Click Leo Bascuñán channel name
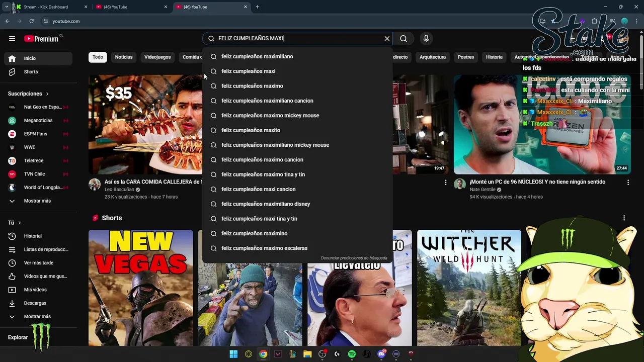Viewport: 644px width, 362px height. click(x=119, y=190)
